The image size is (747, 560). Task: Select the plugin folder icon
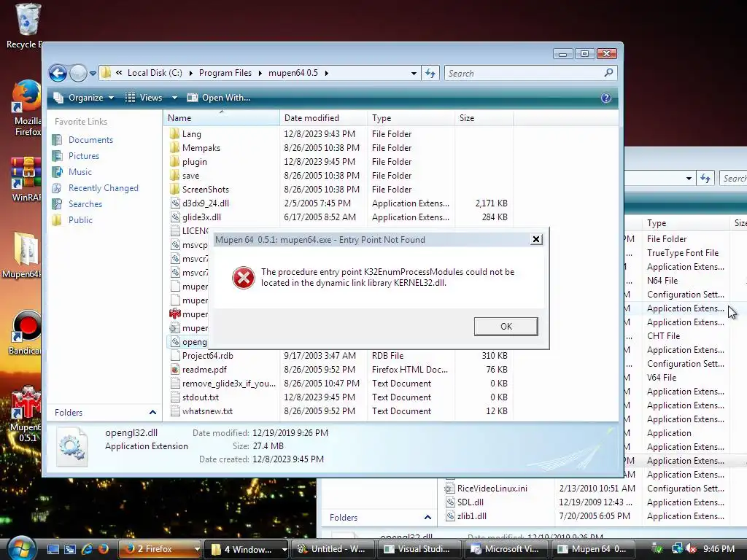pos(175,161)
